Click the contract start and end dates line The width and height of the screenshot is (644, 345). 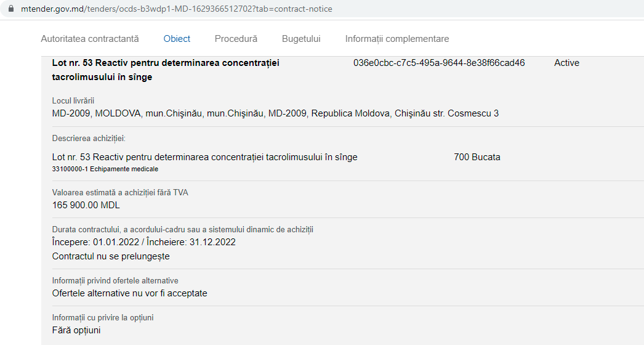[x=143, y=242]
